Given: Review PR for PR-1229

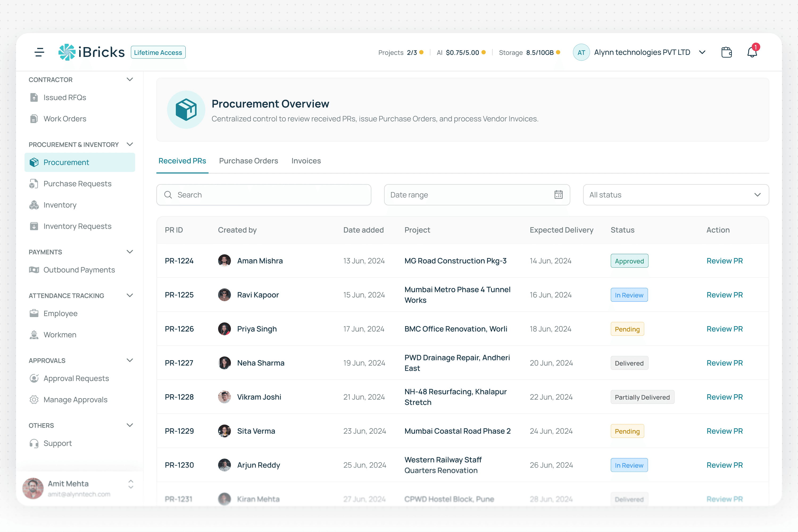Looking at the screenshot, I should point(725,431).
